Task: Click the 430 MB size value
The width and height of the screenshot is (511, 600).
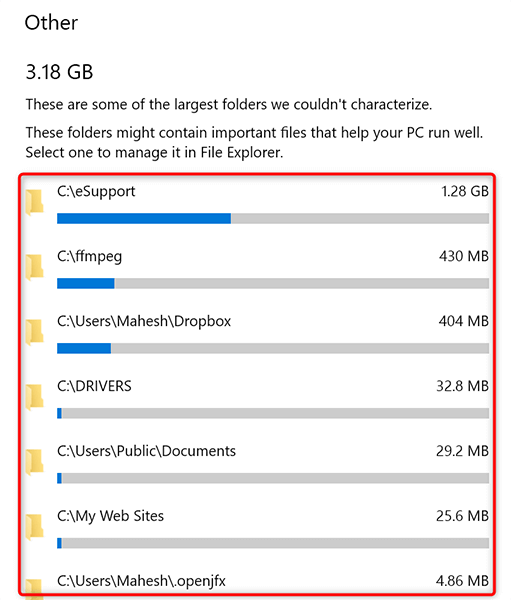Action: [x=464, y=256]
